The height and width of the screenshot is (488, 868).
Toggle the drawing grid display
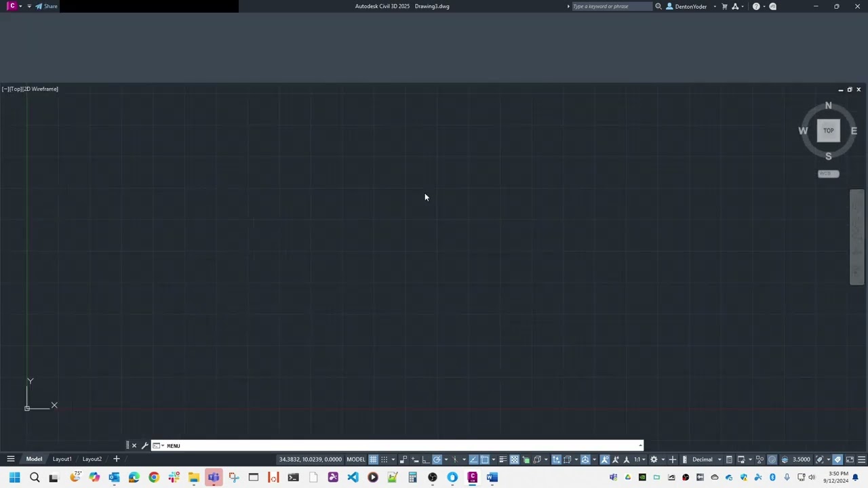coord(373,460)
